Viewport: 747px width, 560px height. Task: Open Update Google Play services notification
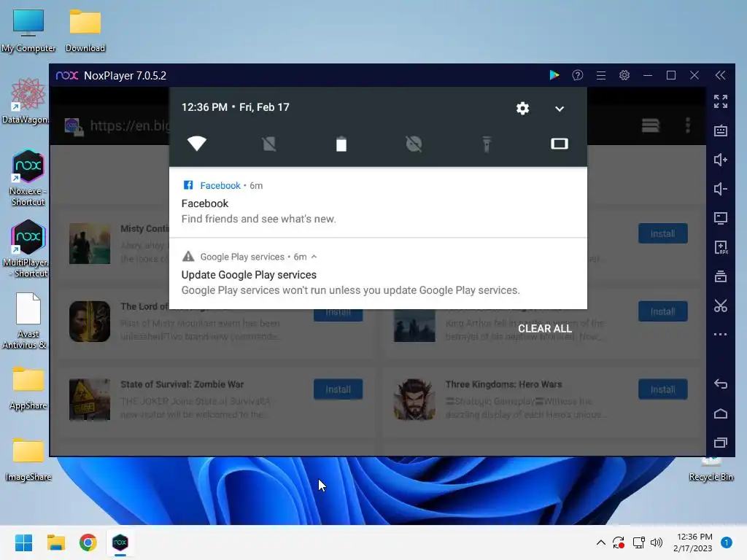pos(378,274)
